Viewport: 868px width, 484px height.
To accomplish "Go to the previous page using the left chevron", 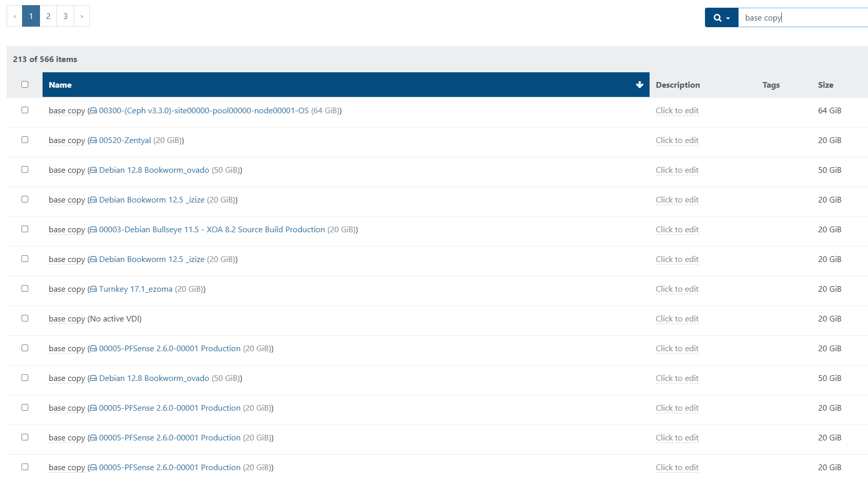I will point(15,16).
